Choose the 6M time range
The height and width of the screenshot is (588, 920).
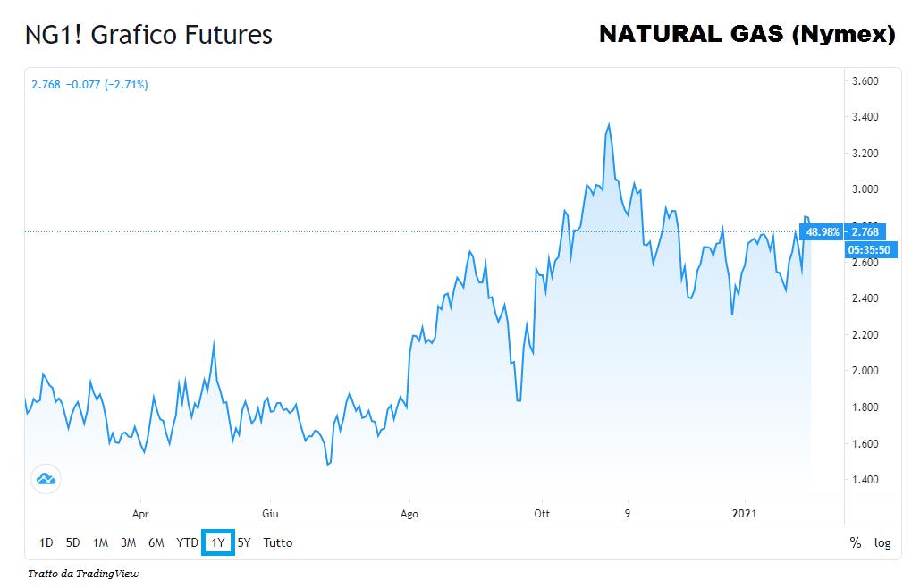pos(156,542)
